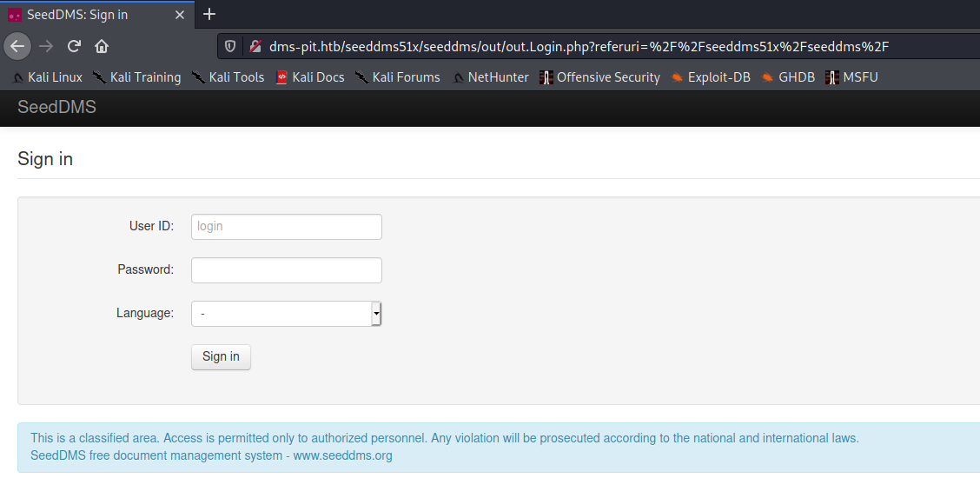The width and height of the screenshot is (980, 485).
Task: Open the NetHunter bookmark
Action: click(x=490, y=77)
